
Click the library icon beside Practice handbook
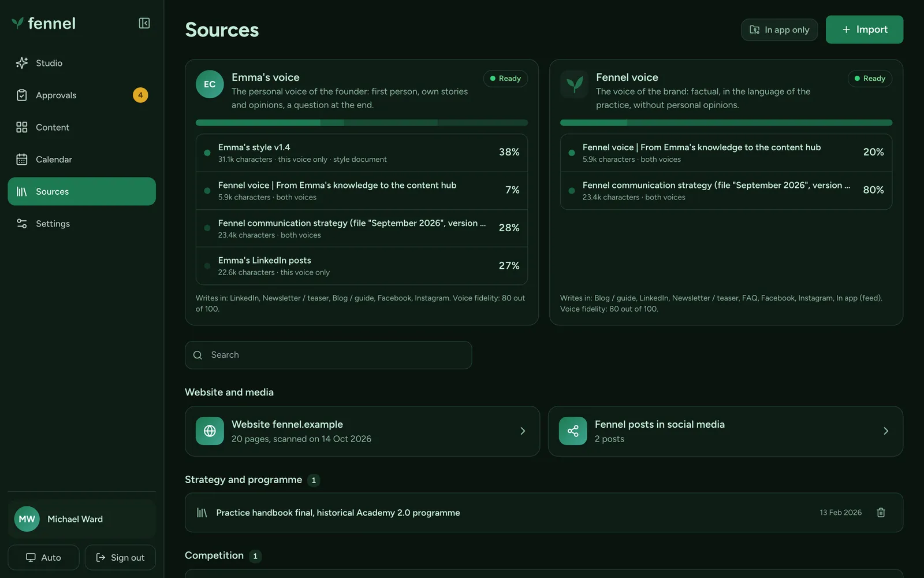(x=202, y=513)
